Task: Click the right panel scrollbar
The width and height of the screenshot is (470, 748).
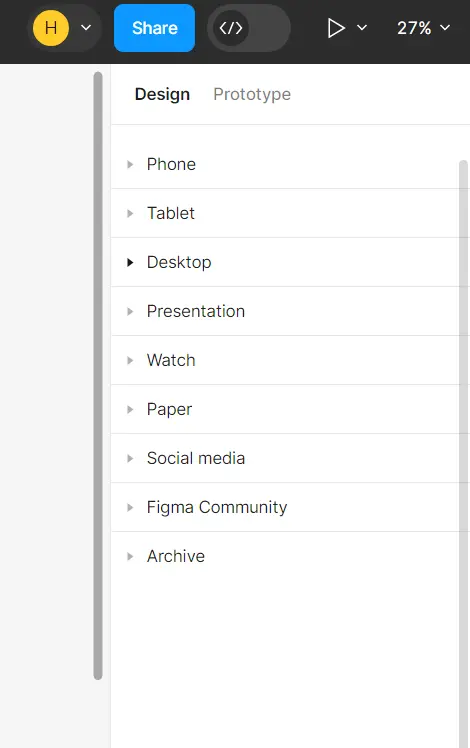Action: 463,453
